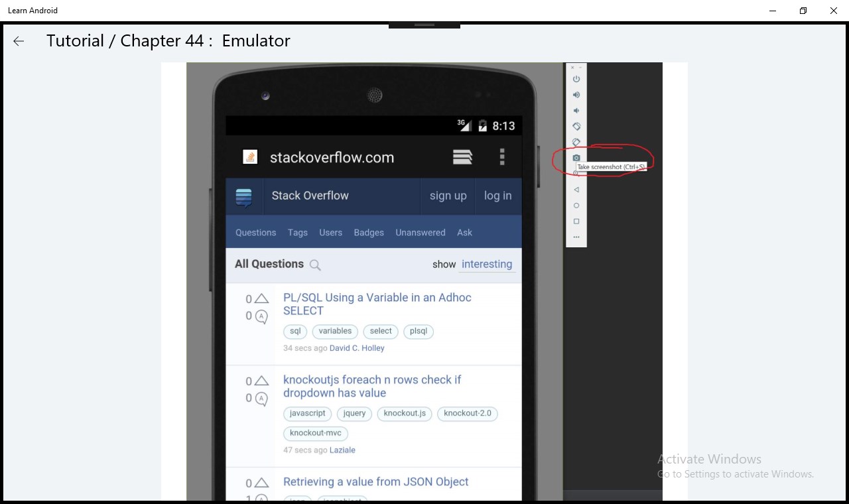Open the Users nav tab

tap(330, 233)
